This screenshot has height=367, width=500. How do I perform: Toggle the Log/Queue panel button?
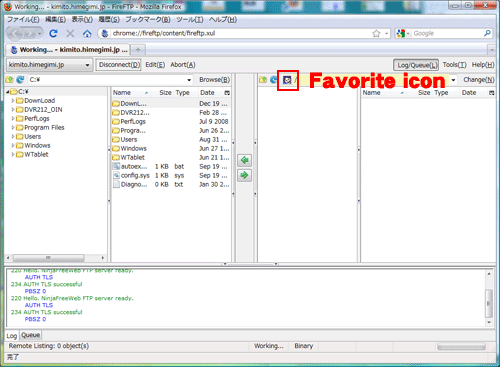416,65
